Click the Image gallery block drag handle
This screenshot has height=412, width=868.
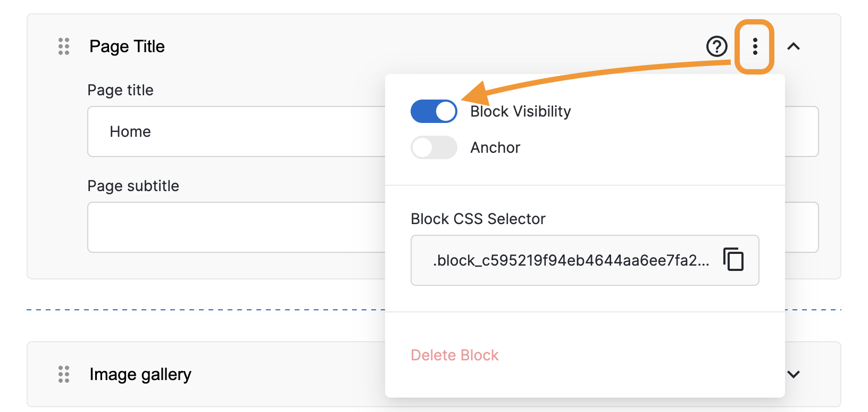click(64, 374)
